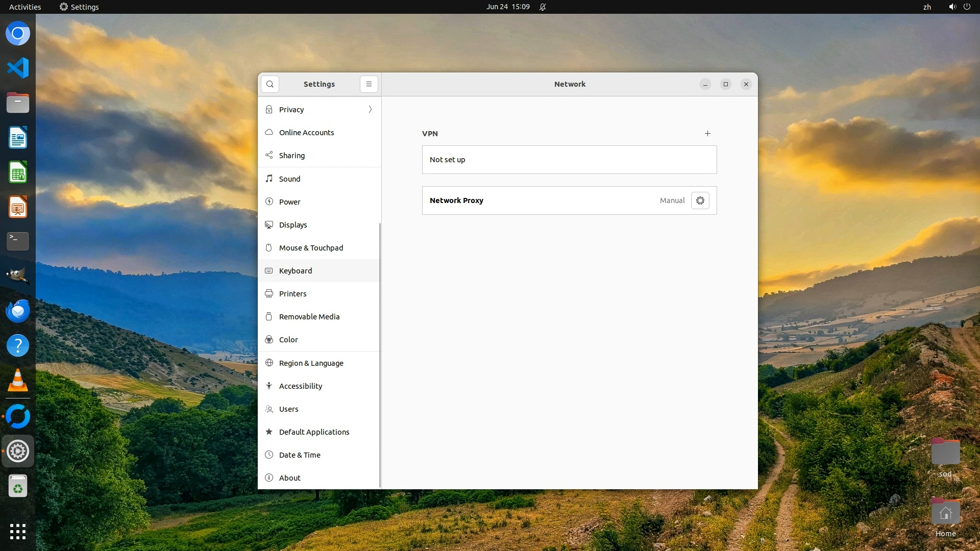Open the About panel

pos(289,478)
